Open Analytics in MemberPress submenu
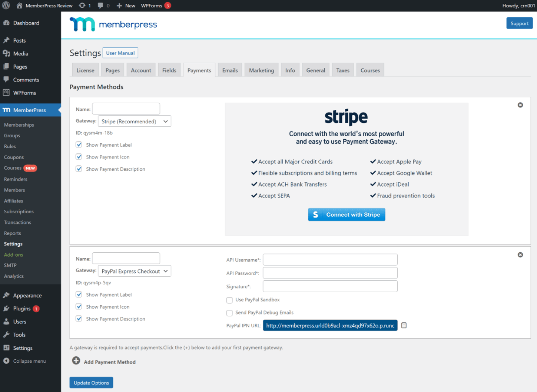This screenshot has height=392, width=537. point(14,276)
